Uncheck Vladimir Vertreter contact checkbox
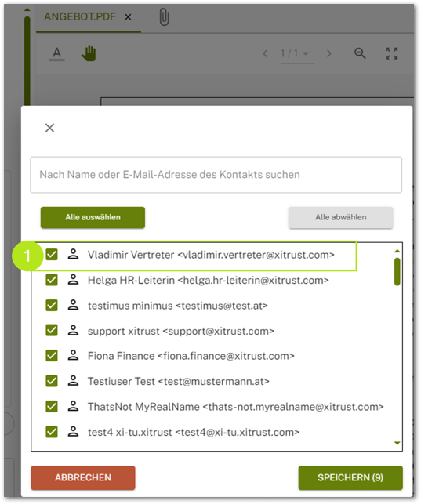 [52, 255]
